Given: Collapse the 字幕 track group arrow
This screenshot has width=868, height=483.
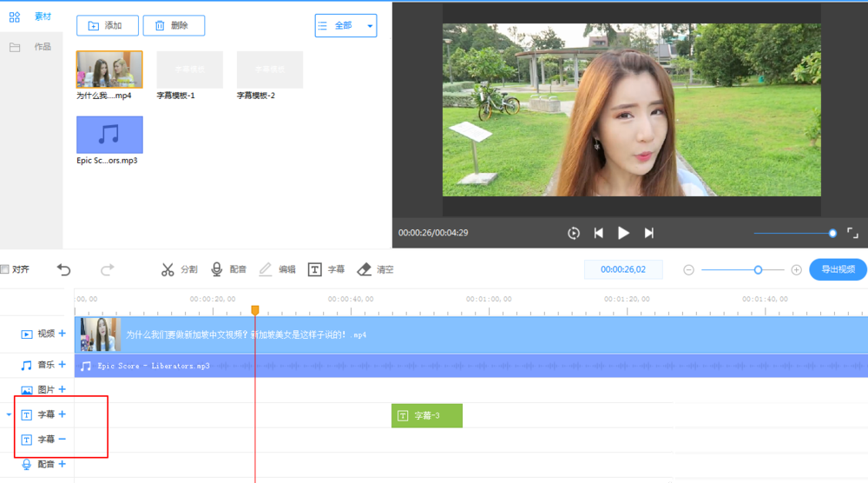Looking at the screenshot, I should pyautogui.click(x=9, y=415).
